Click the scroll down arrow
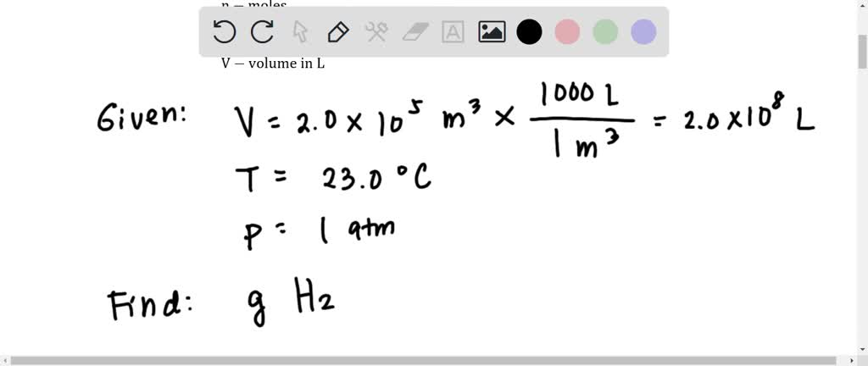The width and height of the screenshot is (868, 366). point(862,349)
